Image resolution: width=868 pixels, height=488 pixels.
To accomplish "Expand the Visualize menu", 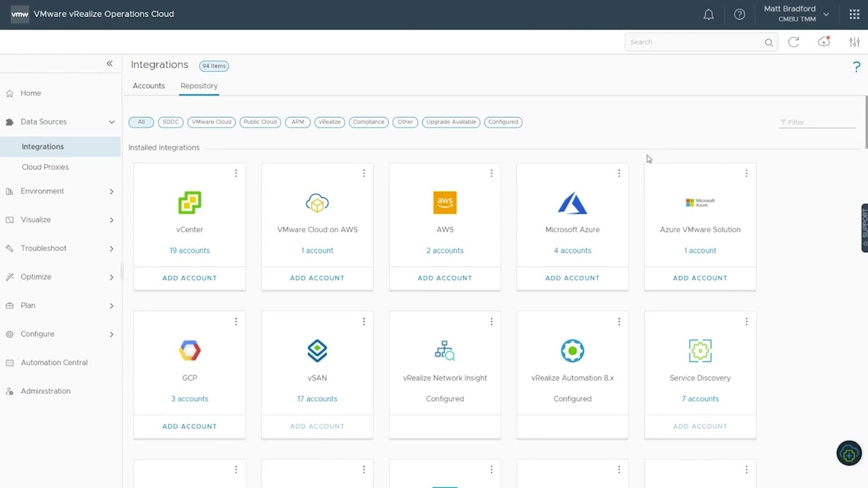I will tap(112, 220).
